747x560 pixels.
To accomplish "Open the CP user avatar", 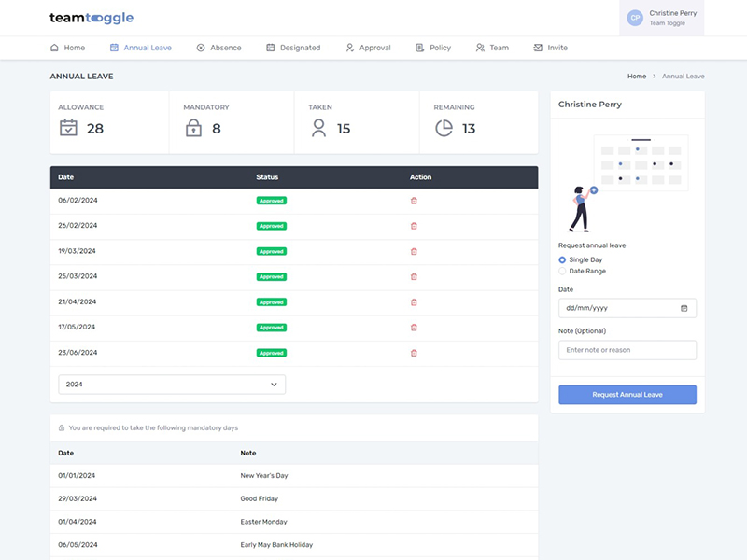I will click(x=635, y=18).
